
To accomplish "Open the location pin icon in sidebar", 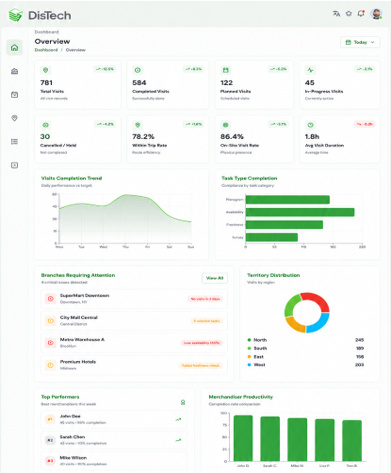I will pos(14,118).
